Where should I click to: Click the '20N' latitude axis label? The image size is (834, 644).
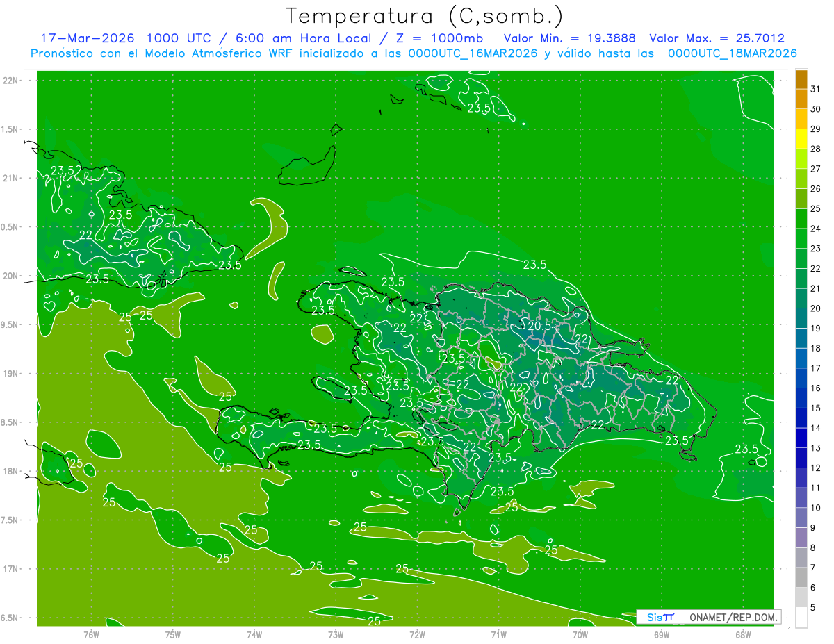pyautogui.click(x=10, y=276)
